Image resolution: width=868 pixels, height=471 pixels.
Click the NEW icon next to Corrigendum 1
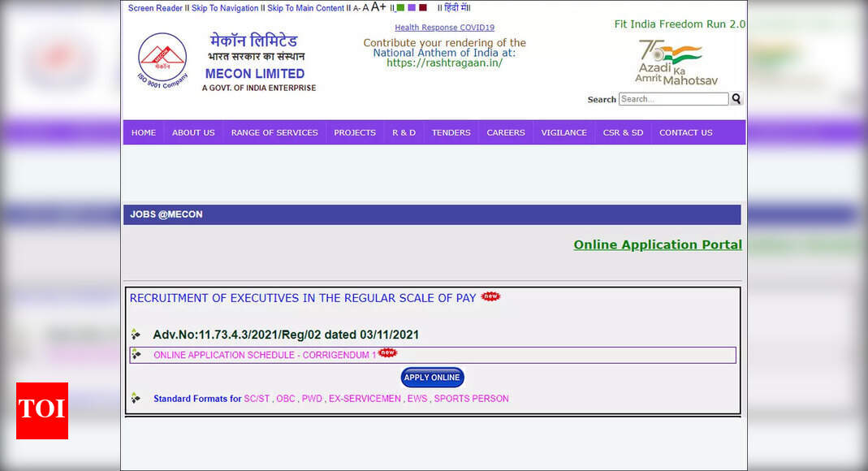tap(387, 352)
